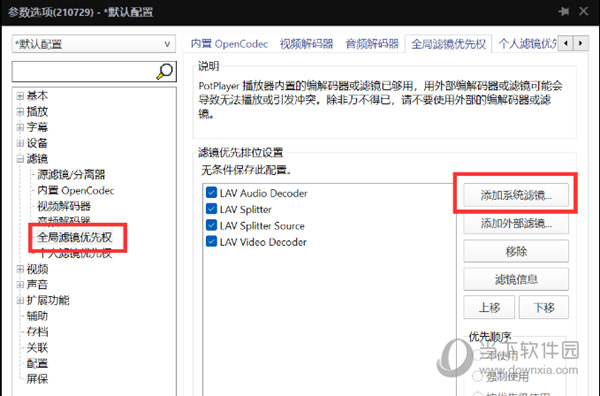Collapse the 滤镜 tree node
Viewport: 600px width, 396px height.
20,159
